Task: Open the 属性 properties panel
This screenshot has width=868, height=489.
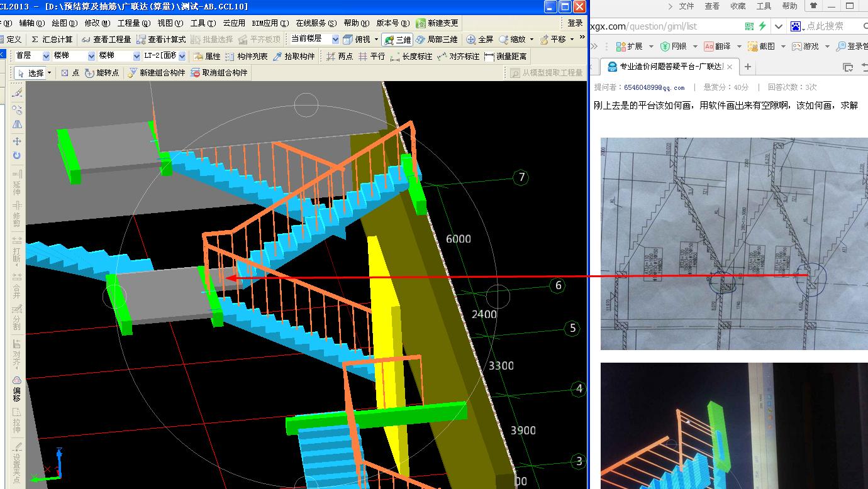Action: [x=207, y=56]
